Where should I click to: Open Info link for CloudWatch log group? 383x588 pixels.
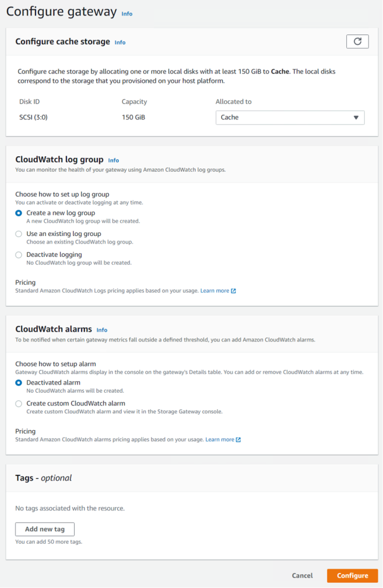(x=114, y=160)
